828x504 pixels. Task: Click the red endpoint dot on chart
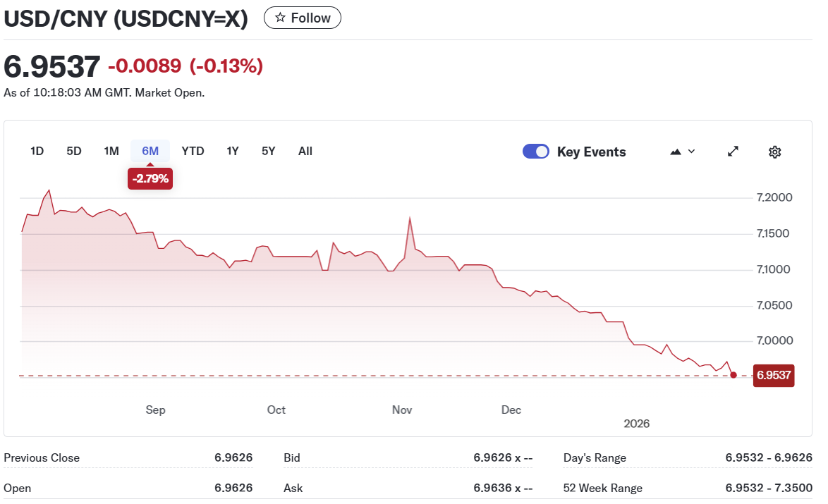(x=733, y=375)
